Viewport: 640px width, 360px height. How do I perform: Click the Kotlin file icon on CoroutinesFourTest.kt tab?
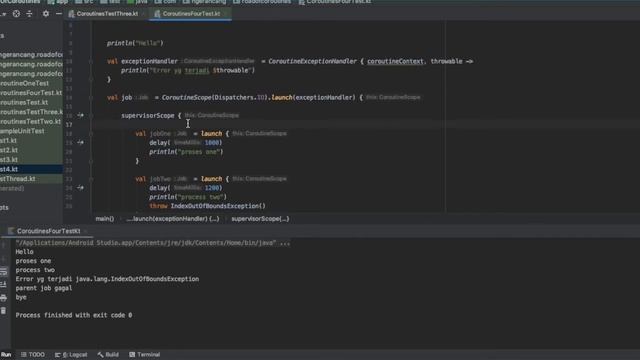(x=157, y=14)
